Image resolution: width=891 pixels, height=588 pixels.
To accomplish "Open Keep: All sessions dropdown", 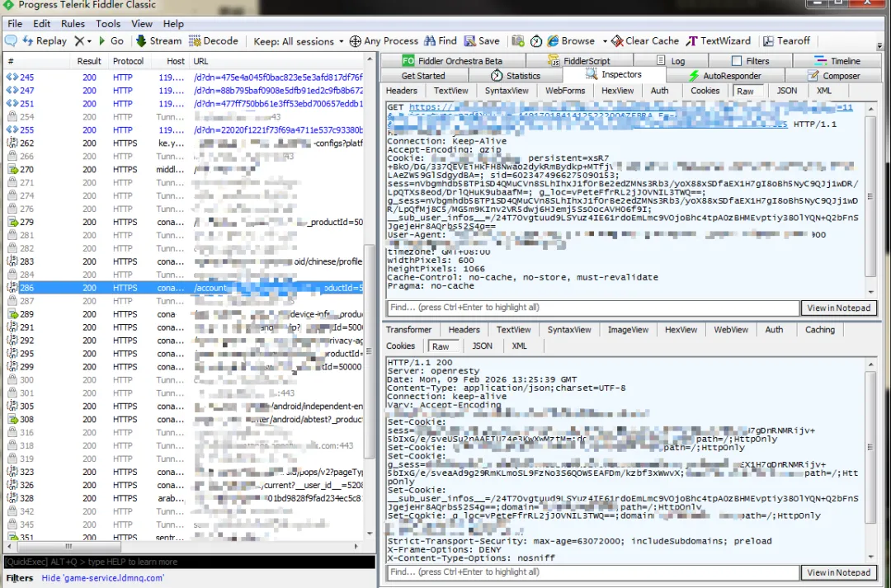I will tap(299, 41).
